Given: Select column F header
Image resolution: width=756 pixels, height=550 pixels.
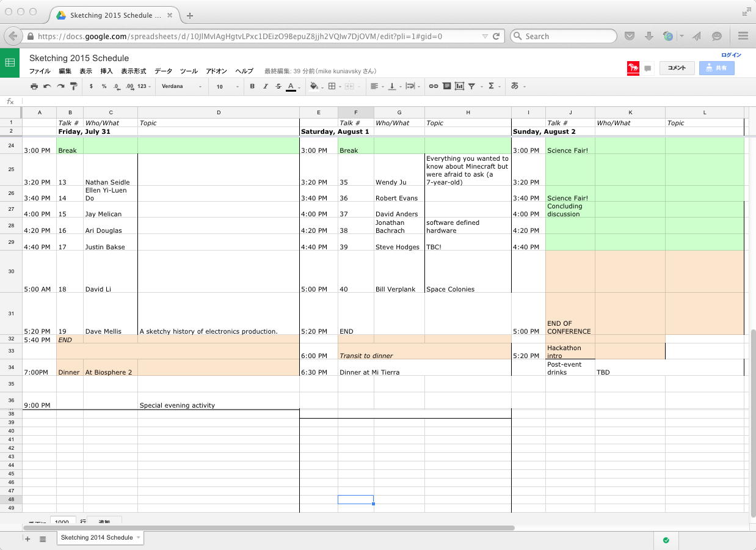Looking at the screenshot, I should tap(355, 112).
